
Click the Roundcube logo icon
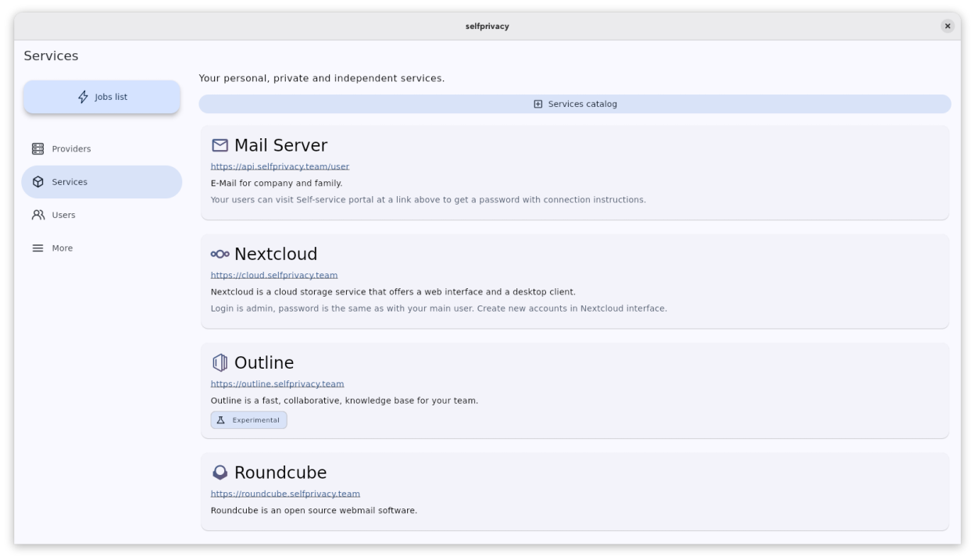tap(220, 473)
